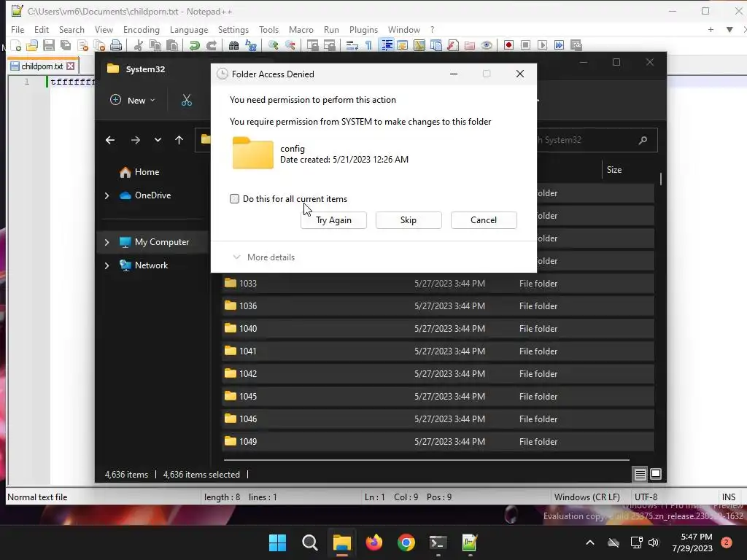This screenshot has height=560, width=747.
Task: Expand More details in the dialog
Action: click(263, 257)
